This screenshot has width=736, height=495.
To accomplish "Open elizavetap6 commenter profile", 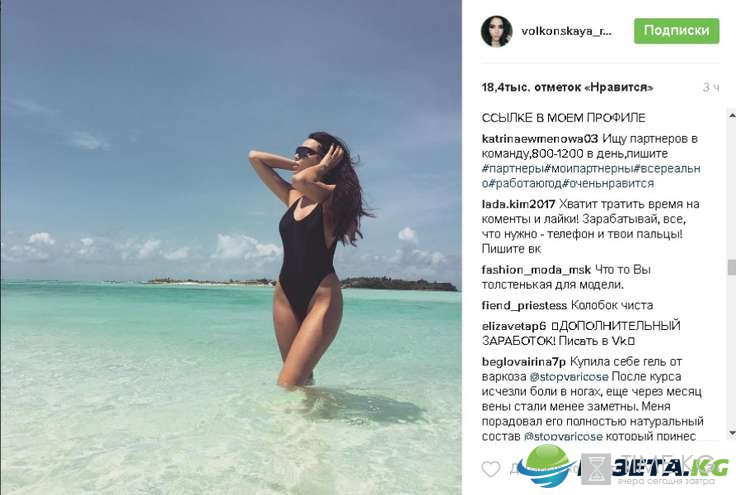I will [514, 326].
